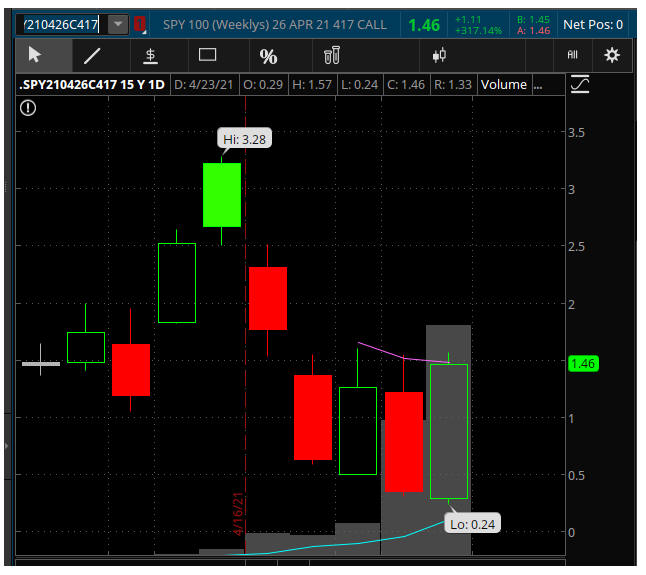Viewport: 646px width, 575px height.
Task: Click the open value O: 0.29
Action: [x=263, y=85]
